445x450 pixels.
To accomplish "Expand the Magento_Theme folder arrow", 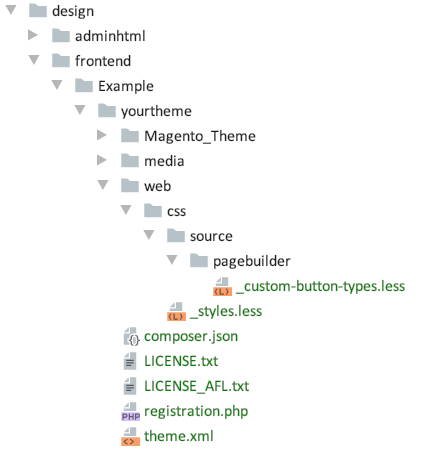I will (102, 135).
